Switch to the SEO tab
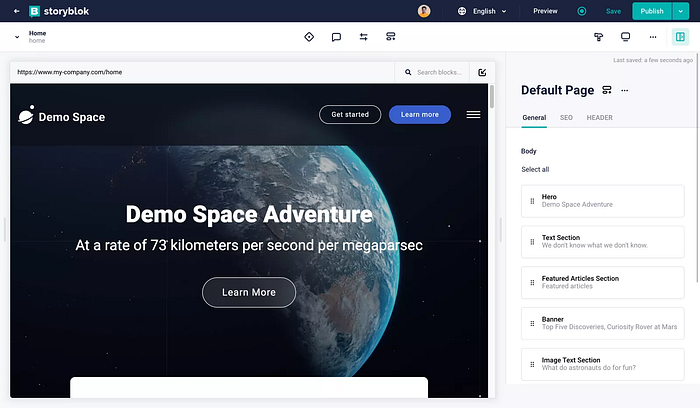Image resolution: width=700 pixels, height=408 pixels. click(566, 118)
